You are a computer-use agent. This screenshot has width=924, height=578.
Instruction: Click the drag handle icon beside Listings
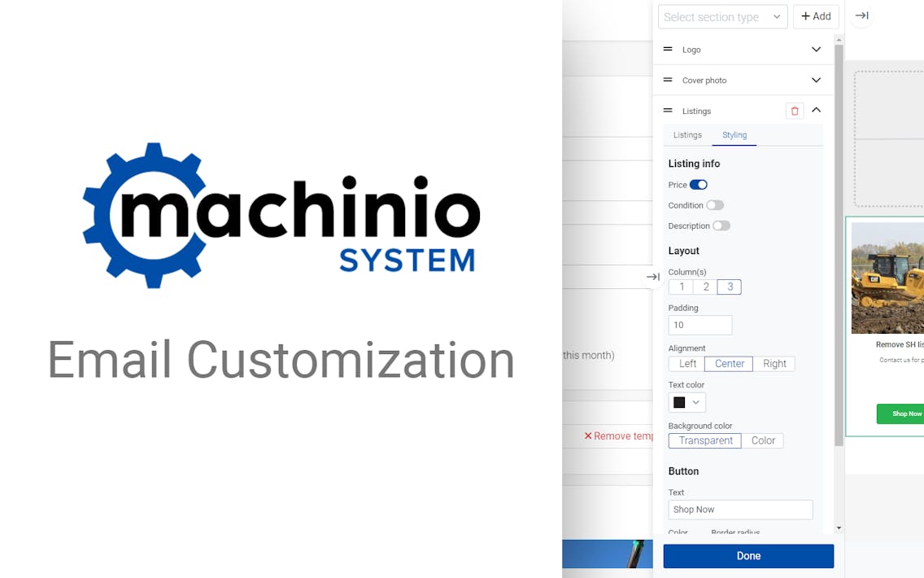(668, 110)
